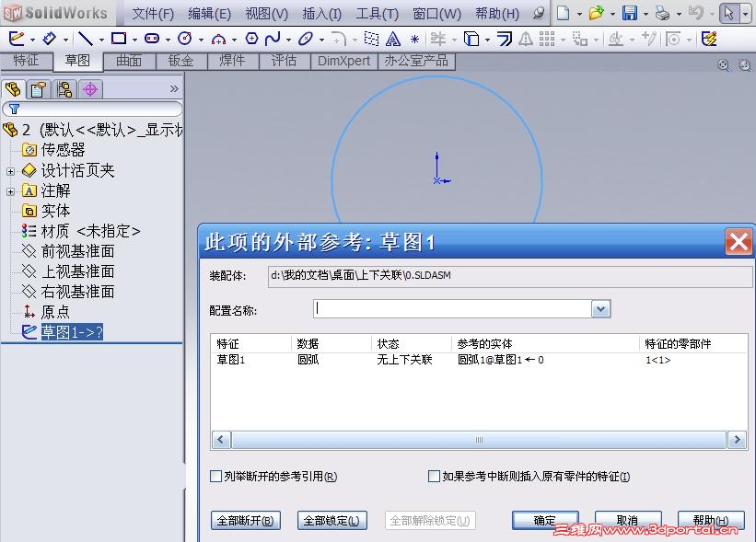Expand the manager panel chevron
Viewport: 756px width, 542px height.
click(174, 89)
